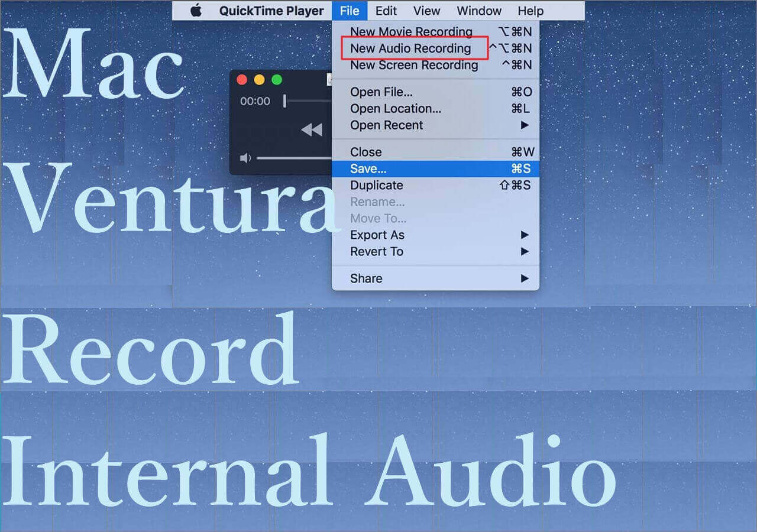Image resolution: width=757 pixels, height=532 pixels.
Task: Expand the Share submenu
Action: [x=436, y=279]
